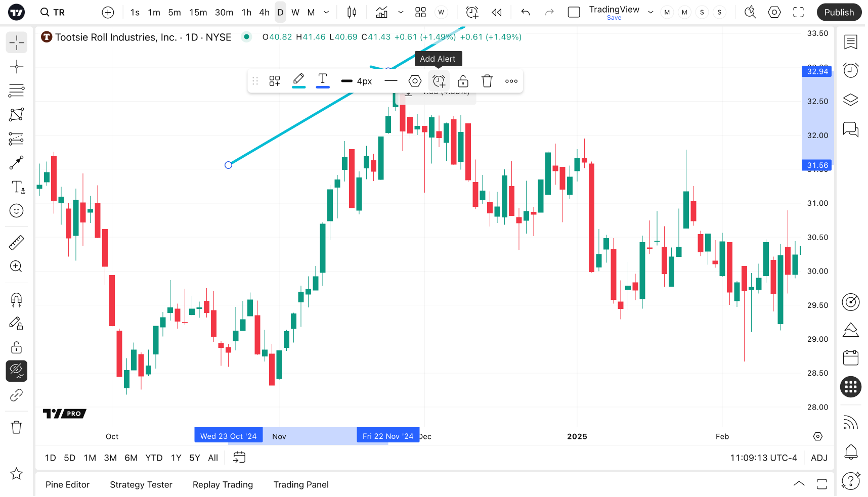Open chart settings hexagon icon
The image size is (868, 497).
pos(774,12)
